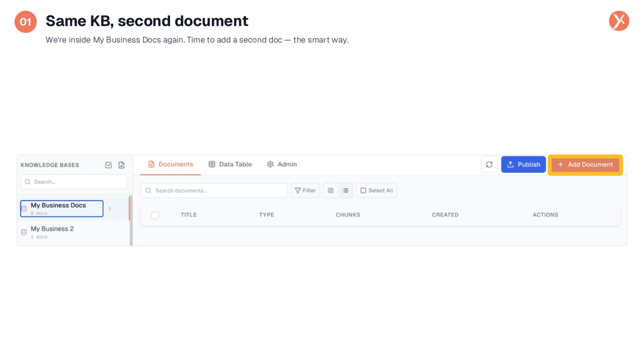This screenshot has height=362, width=644.
Task: Click the KNOWLEDGE BASES heading text
Action: click(x=50, y=165)
